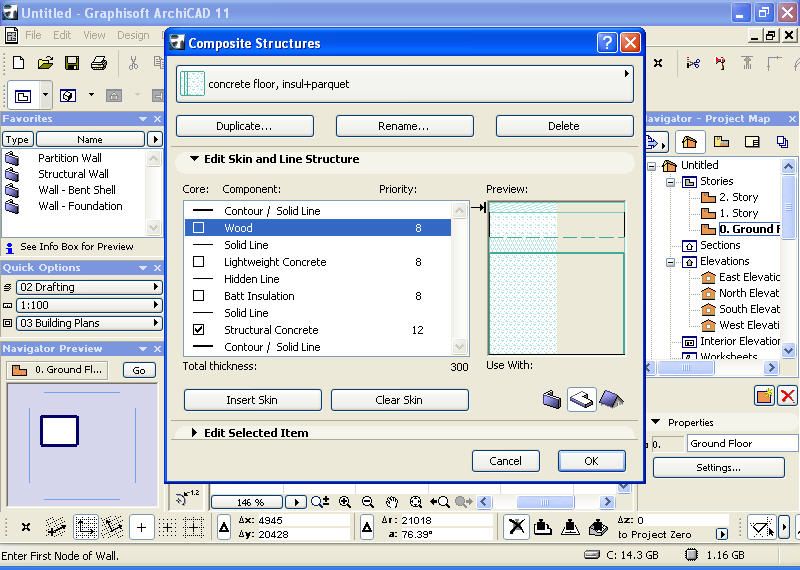Viewport: 800px width, 570px height.
Task: Click horizontal scrollbar thumb beside zoom controls
Action: point(545,502)
